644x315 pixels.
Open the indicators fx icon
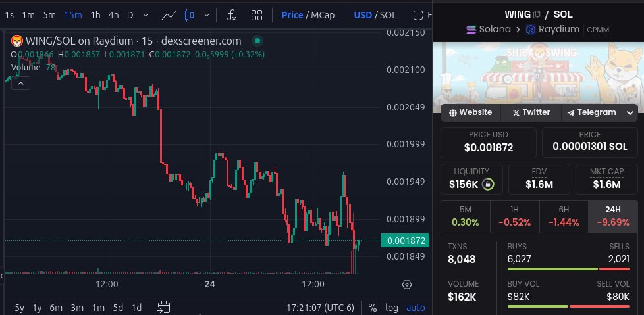[x=232, y=16]
